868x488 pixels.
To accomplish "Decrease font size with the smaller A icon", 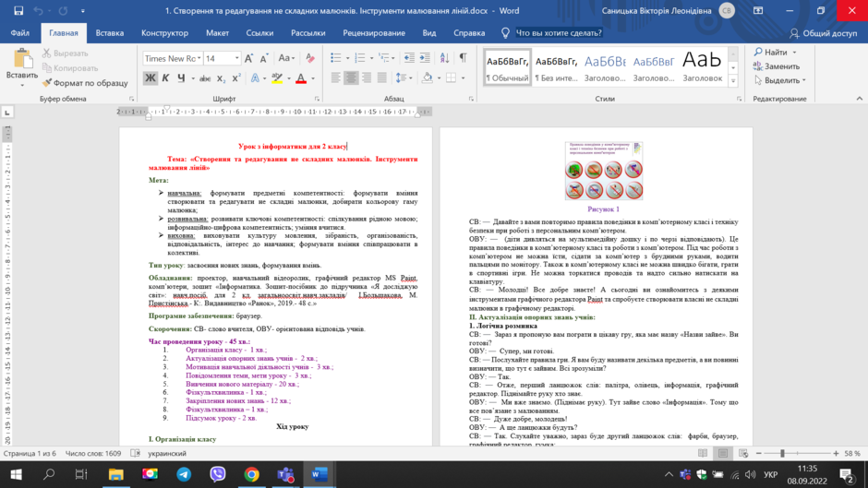I will (264, 58).
